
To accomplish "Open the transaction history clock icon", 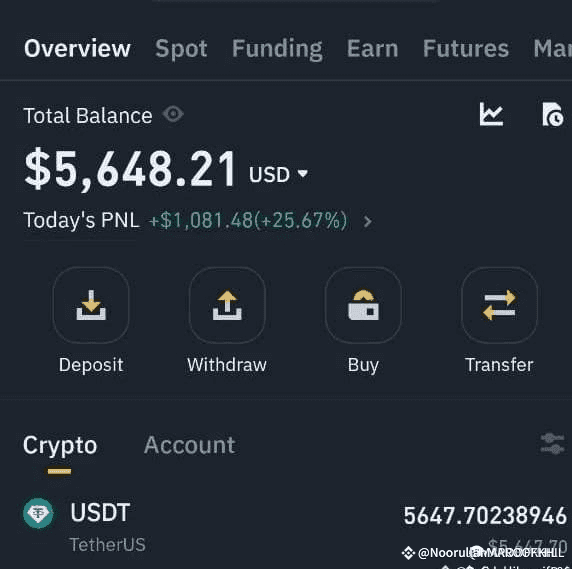I will pyautogui.click(x=552, y=114).
